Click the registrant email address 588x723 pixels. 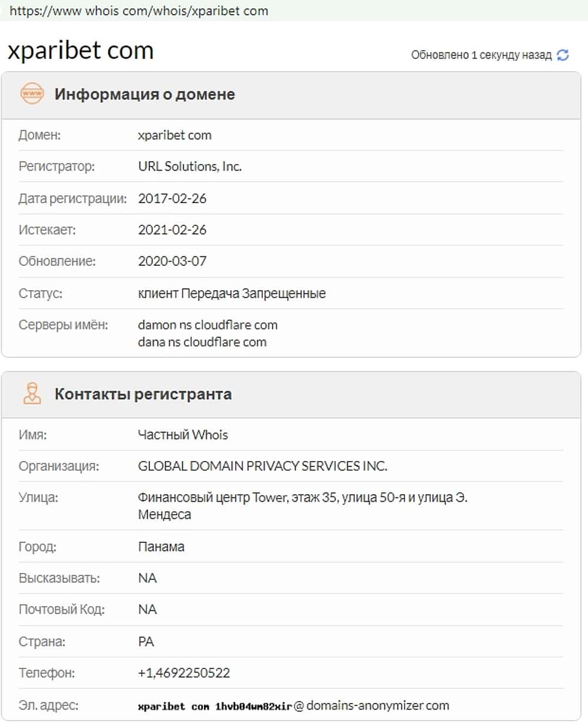click(x=293, y=705)
